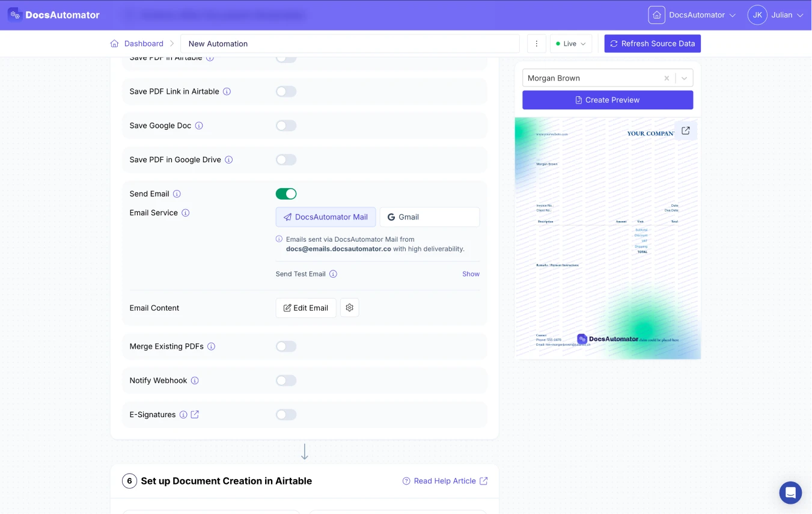Image resolution: width=812 pixels, height=514 pixels.
Task: Clear the Morgan Brown selection
Action: pyautogui.click(x=667, y=78)
